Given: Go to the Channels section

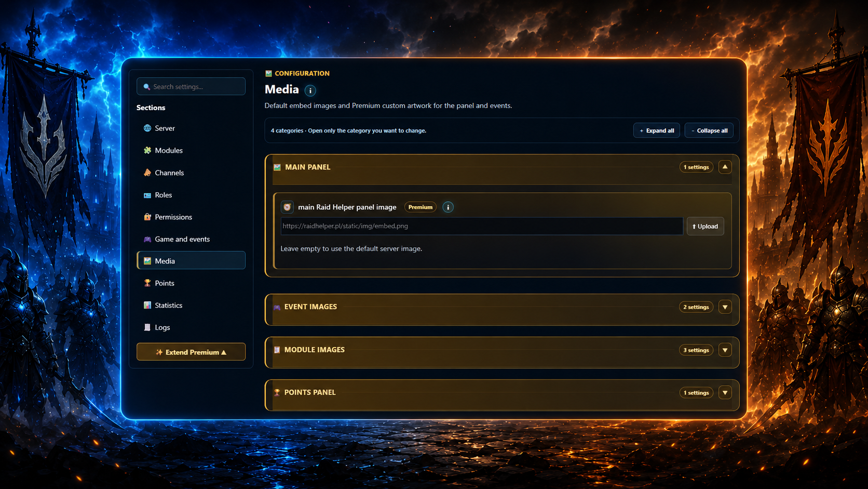Looking at the screenshot, I should (x=191, y=173).
